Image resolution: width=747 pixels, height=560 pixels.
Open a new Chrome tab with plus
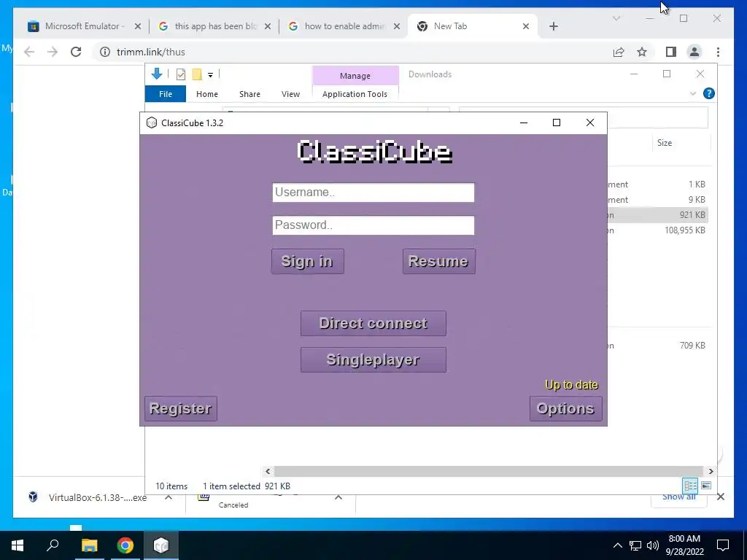point(553,26)
